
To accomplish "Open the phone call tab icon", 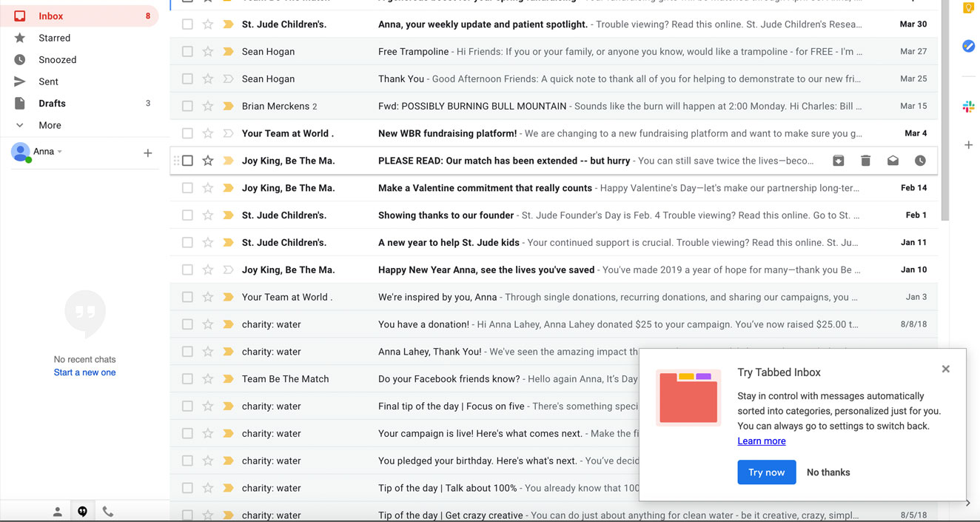I will point(108,512).
